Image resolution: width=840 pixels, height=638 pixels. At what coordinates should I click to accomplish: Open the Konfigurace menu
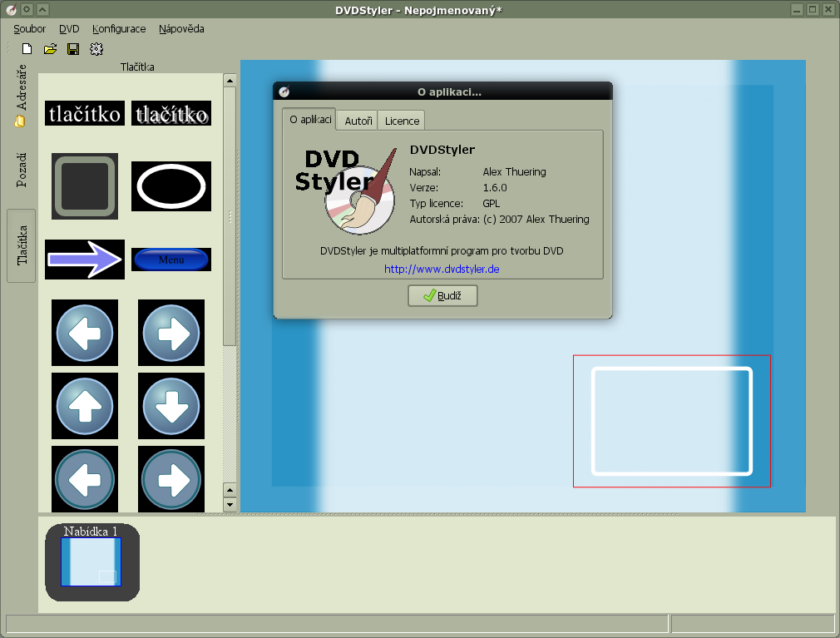[119, 29]
